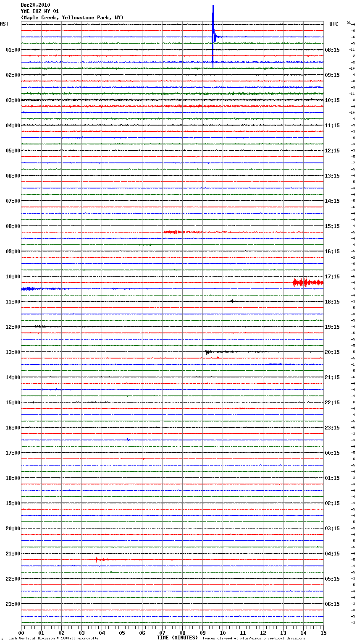
Task: Select the 02:00 MST time label
Action: [x=13, y=75]
